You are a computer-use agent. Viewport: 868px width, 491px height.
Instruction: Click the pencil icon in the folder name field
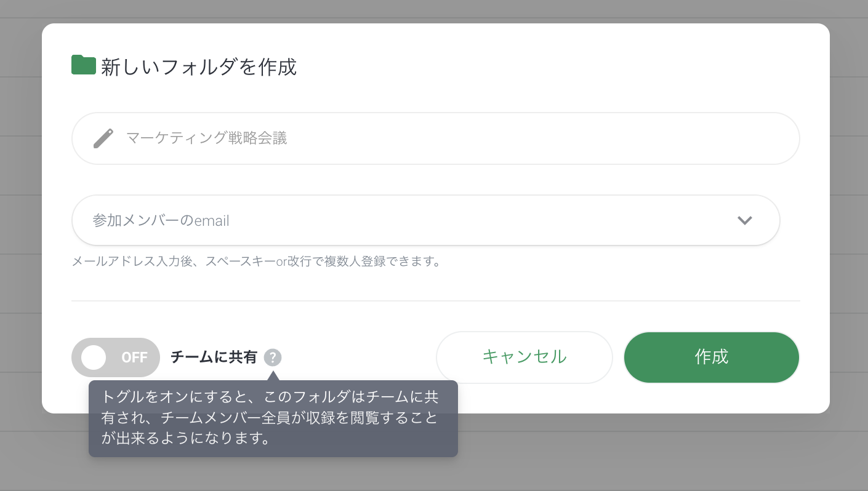click(x=103, y=138)
